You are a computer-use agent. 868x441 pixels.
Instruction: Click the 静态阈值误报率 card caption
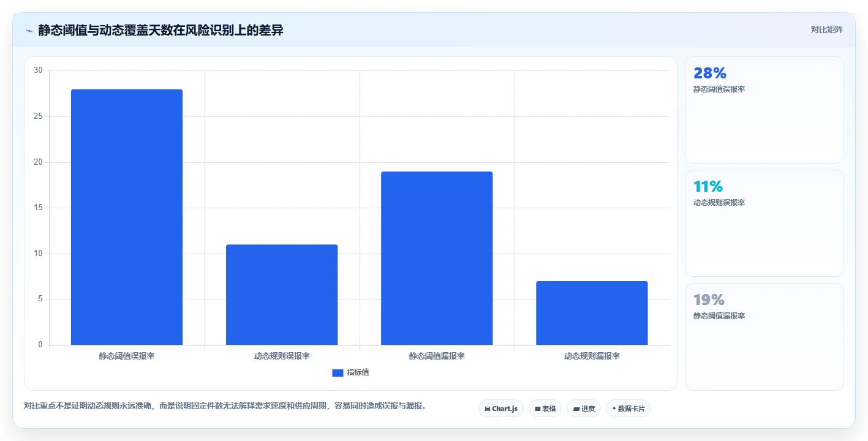click(719, 89)
